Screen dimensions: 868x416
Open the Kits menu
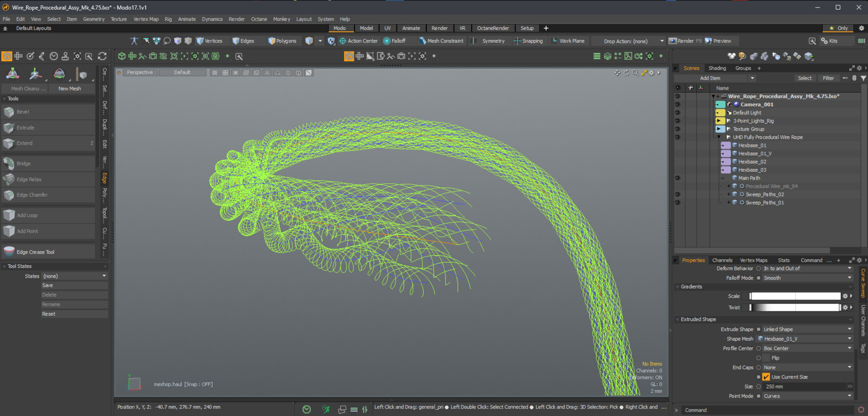click(829, 41)
